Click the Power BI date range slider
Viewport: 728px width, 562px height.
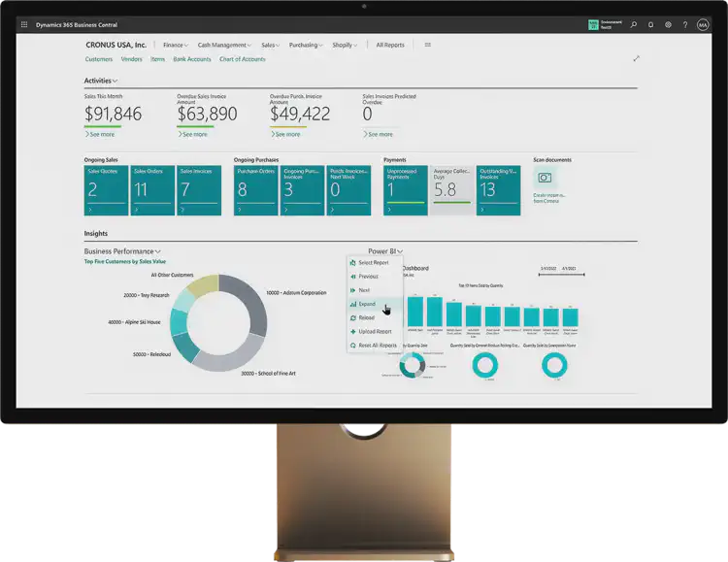561,275
